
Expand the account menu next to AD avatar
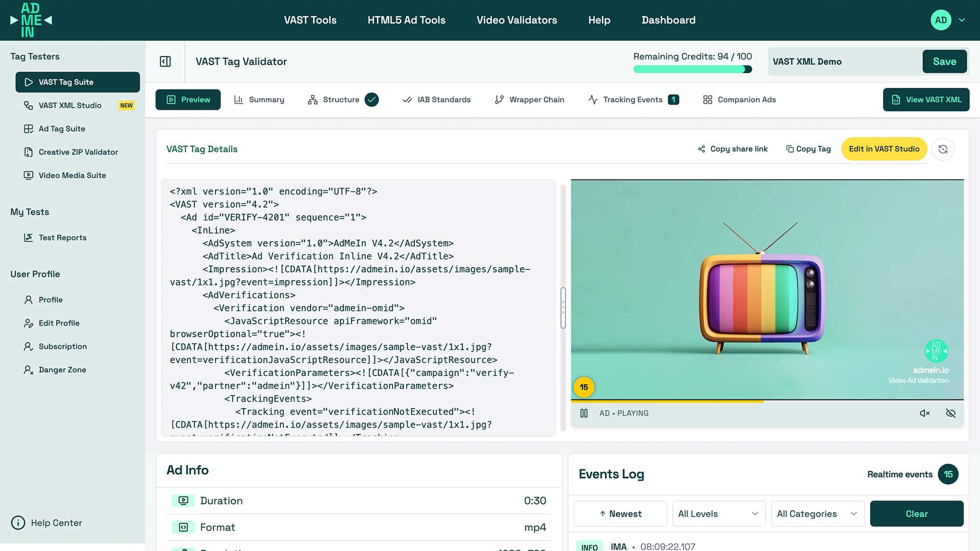pos(963,20)
